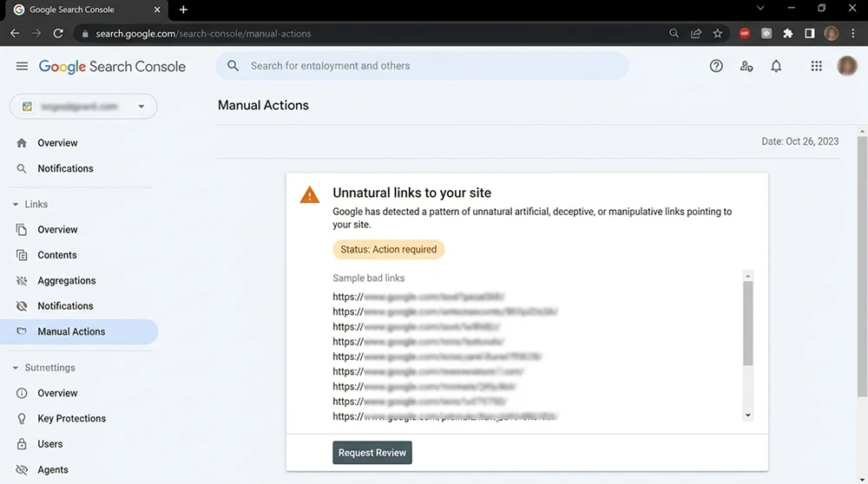Open Contents page

click(57, 255)
